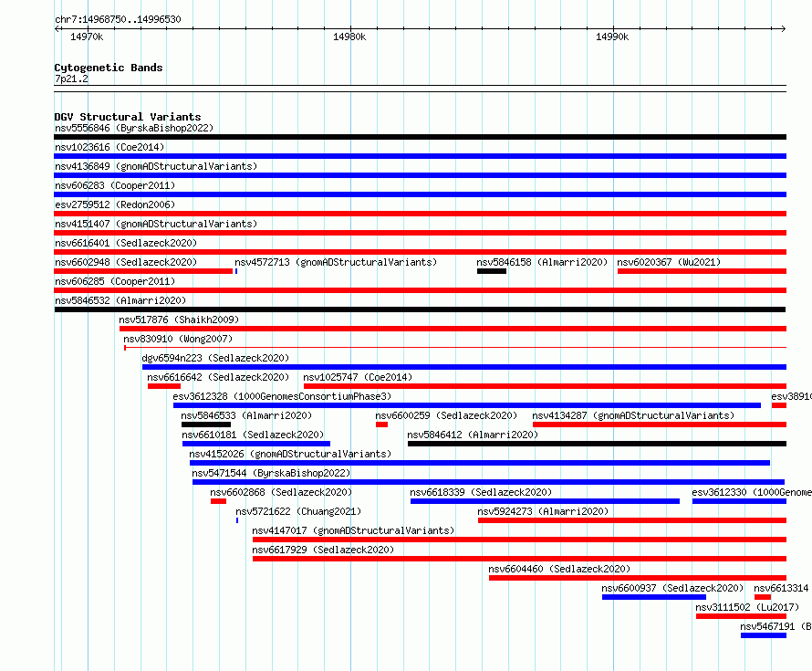812x671 pixels.
Task: Click nsv4572713 gnomAD variant label
Action: (336, 262)
